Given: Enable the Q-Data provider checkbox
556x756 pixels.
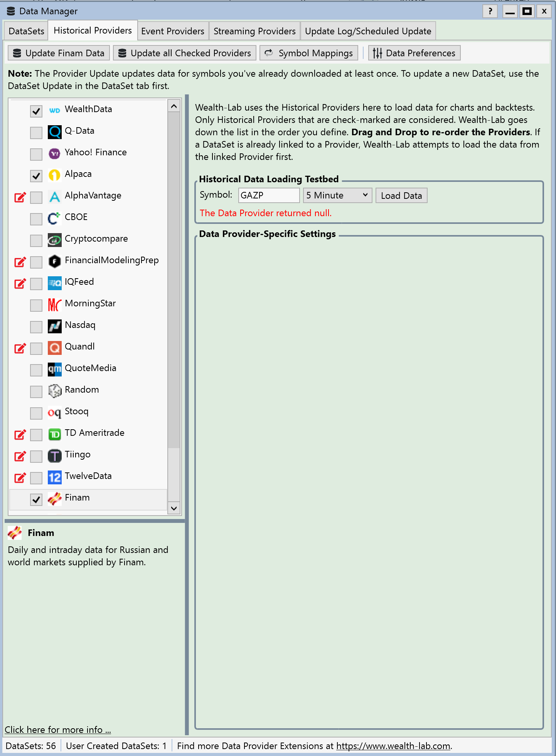Looking at the screenshot, I should pos(36,133).
